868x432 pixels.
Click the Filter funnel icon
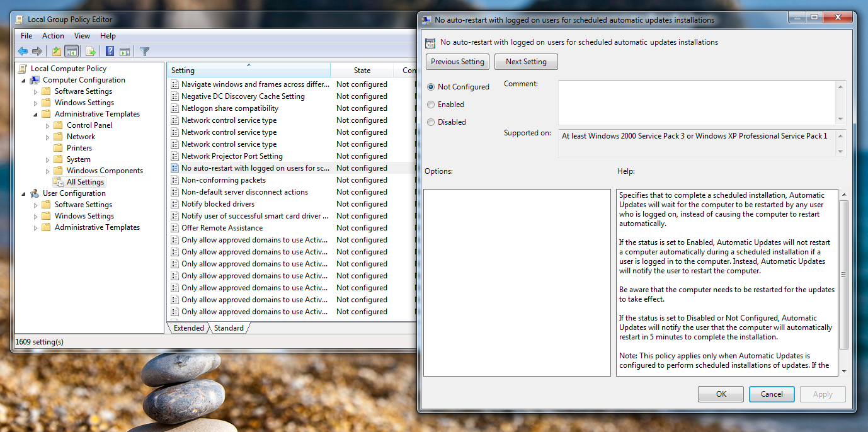pos(144,52)
